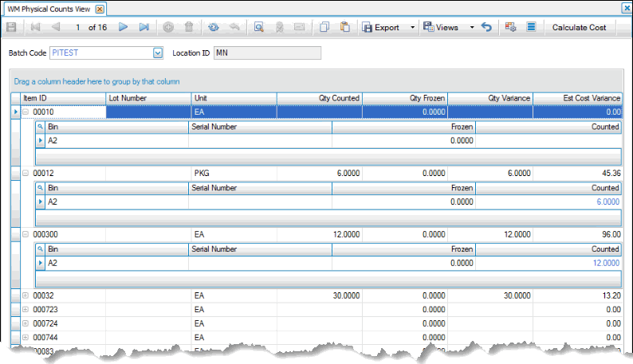
Task: Click the refresh icon in toolbar
Action: tap(213, 27)
